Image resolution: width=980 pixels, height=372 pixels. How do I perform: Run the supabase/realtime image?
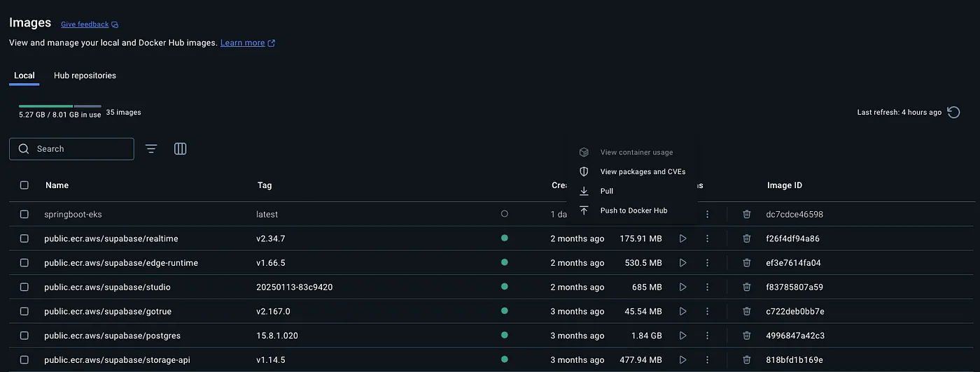tap(682, 238)
